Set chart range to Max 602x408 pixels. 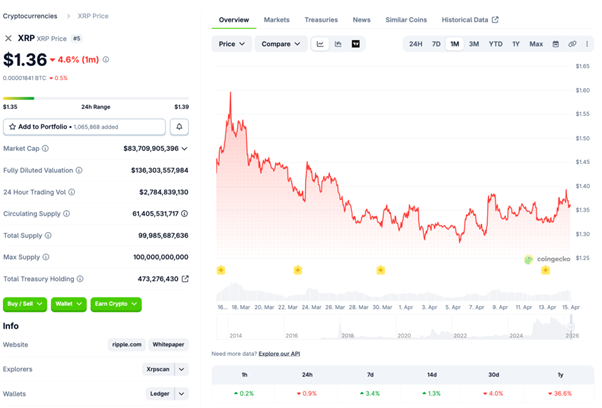pos(536,44)
